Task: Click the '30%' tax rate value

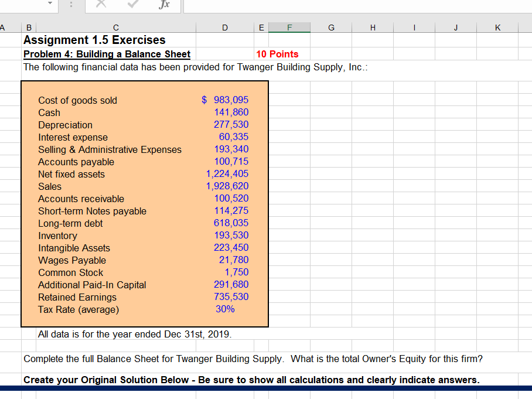Action: coord(226,309)
